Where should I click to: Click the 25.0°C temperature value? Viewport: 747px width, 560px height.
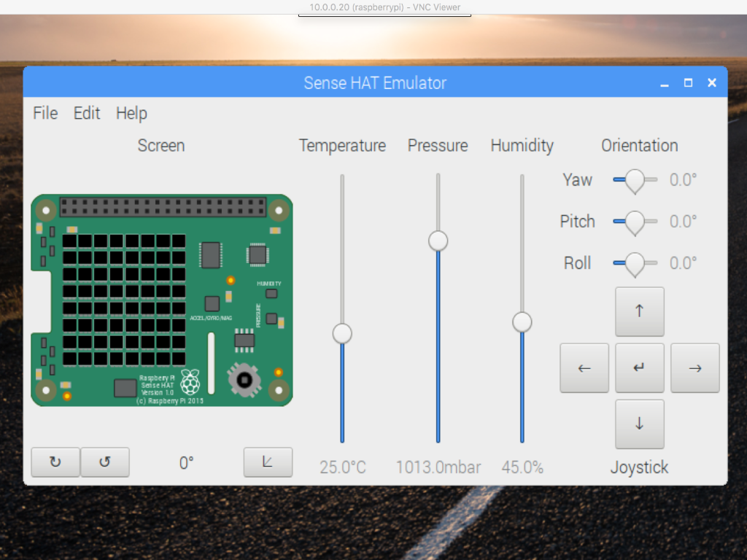(343, 467)
